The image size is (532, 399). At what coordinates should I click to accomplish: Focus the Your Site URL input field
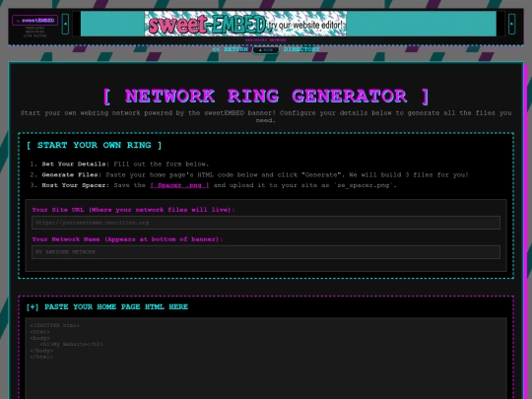click(x=266, y=223)
